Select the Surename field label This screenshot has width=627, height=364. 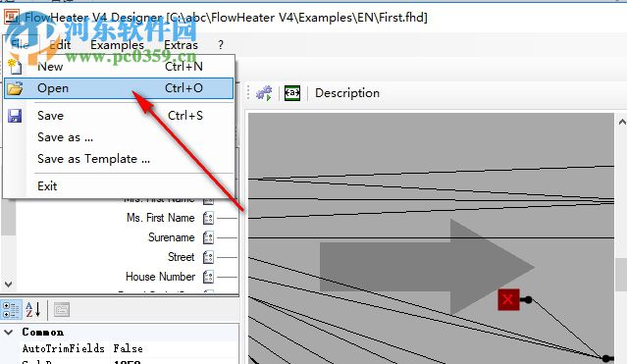(172, 237)
